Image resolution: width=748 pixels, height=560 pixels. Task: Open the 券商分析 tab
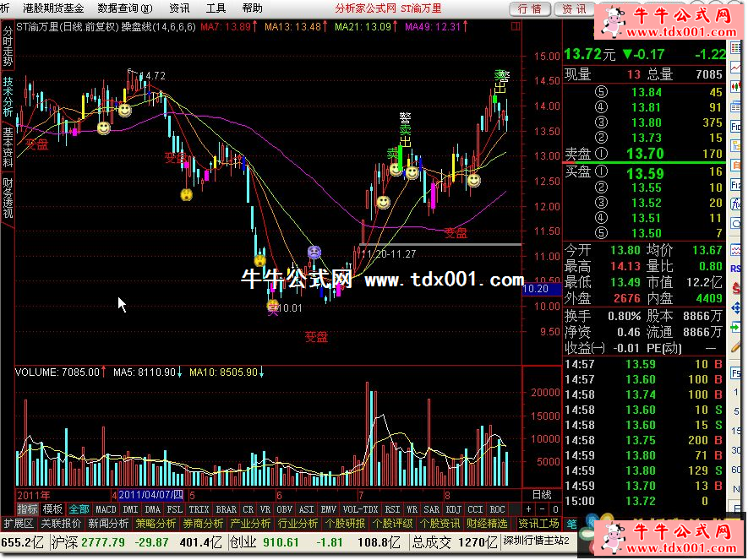(x=203, y=525)
